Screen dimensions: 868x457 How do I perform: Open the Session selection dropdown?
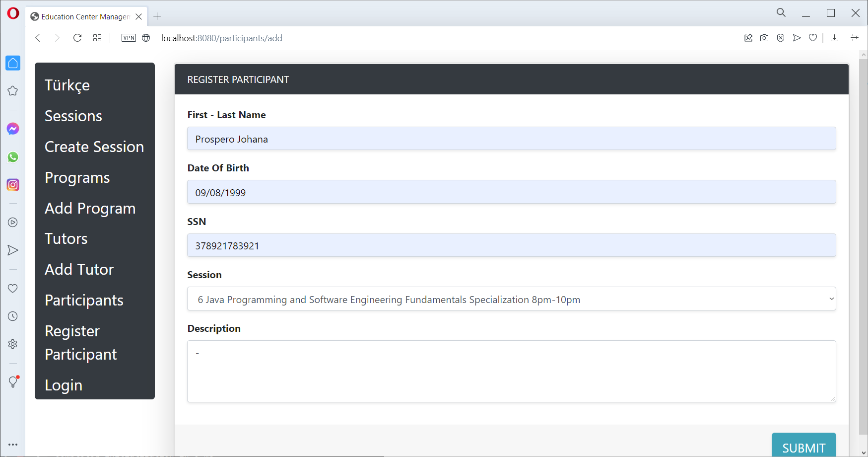511,299
